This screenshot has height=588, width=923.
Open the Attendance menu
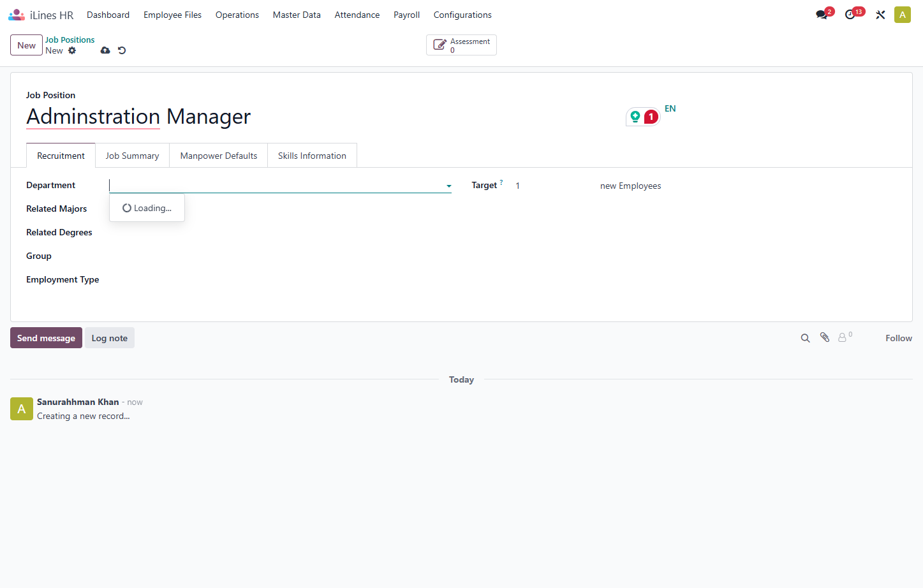pyautogui.click(x=357, y=15)
